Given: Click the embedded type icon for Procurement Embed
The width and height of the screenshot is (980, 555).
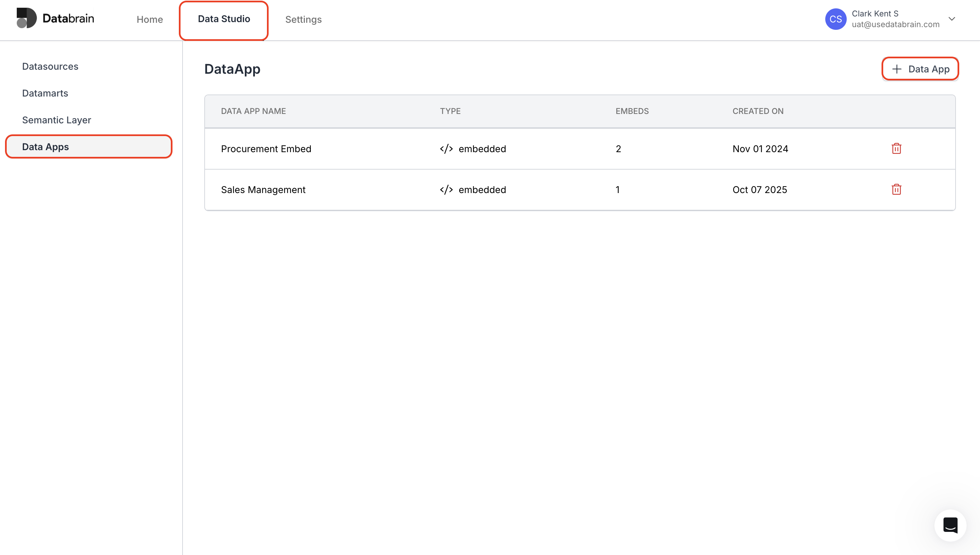Looking at the screenshot, I should click(446, 149).
